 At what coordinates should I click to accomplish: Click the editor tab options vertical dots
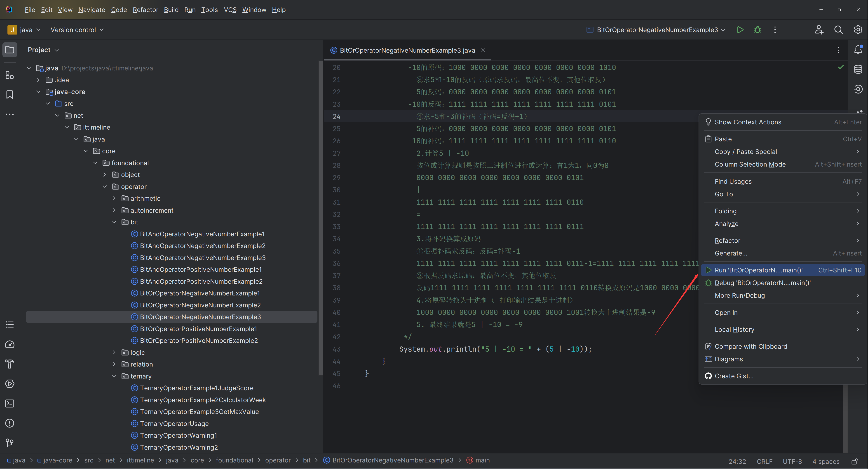tap(838, 50)
